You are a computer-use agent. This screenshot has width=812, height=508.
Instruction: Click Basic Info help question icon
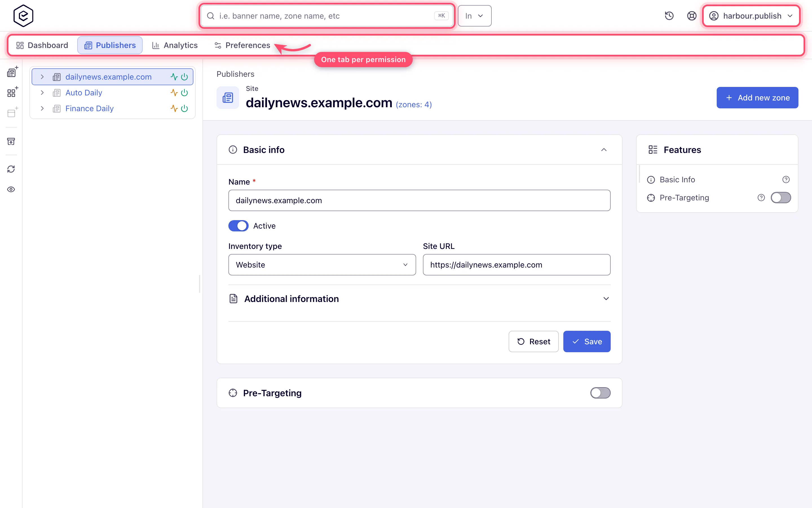[786, 180]
